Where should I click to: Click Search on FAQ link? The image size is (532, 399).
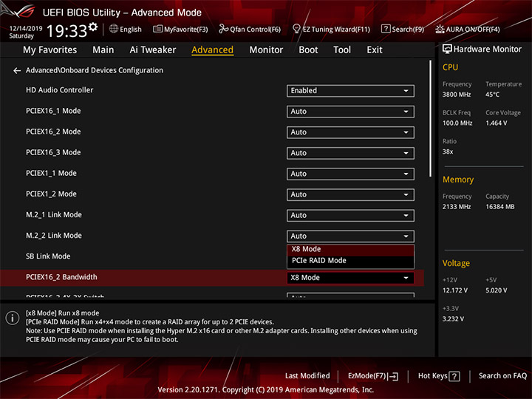coord(502,376)
